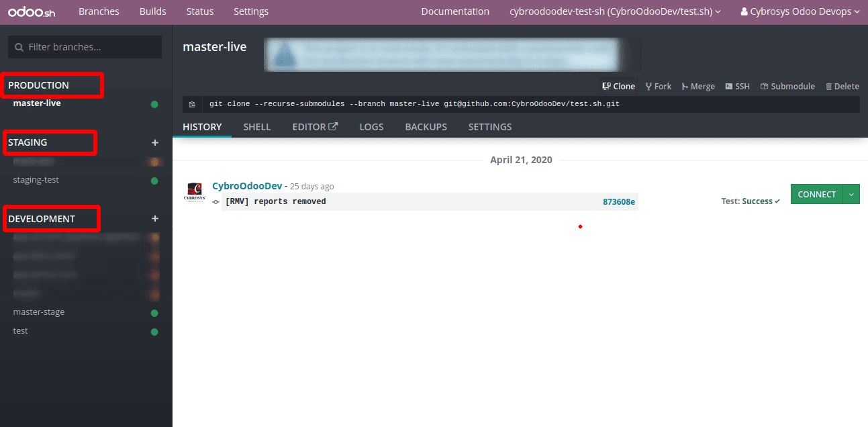Switch to the BACKUPS tab
The width and height of the screenshot is (868, 427).
click(426, 127)
